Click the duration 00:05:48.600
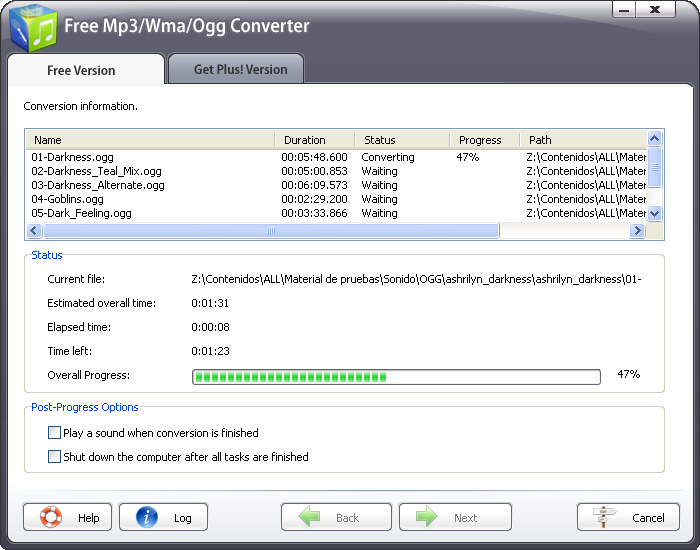 314,157
